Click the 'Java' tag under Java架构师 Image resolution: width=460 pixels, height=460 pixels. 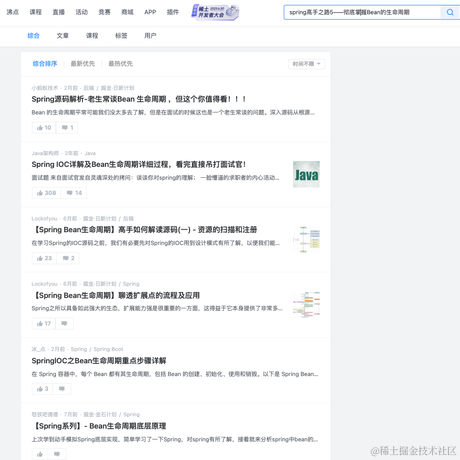[x=90, y=153]
